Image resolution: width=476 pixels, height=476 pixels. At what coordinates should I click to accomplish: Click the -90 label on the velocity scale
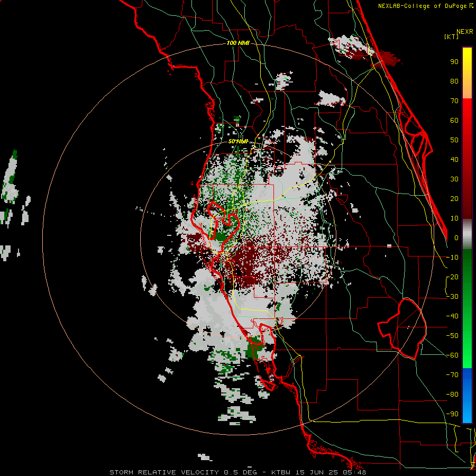pyautogui.click(x=452, y=414)
